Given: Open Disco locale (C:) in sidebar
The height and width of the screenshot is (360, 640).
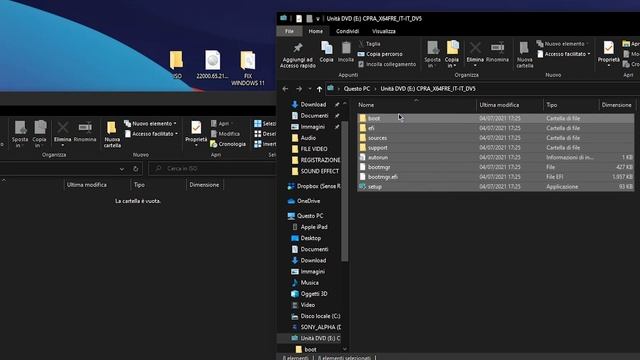Looking at the screenshot, I should [x=320, y=316].
